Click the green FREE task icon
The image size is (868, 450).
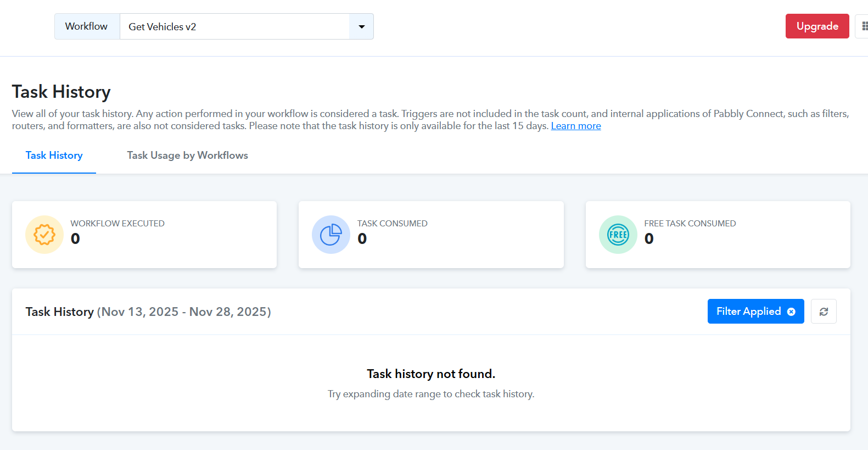[618, 235]
